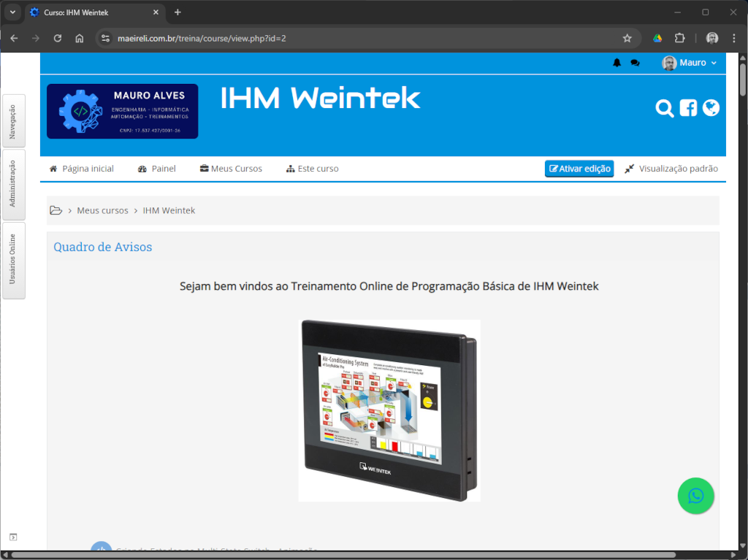The image size is (748, 560).
Task: Open the globe website icon
Action: [x=711, y=108]
